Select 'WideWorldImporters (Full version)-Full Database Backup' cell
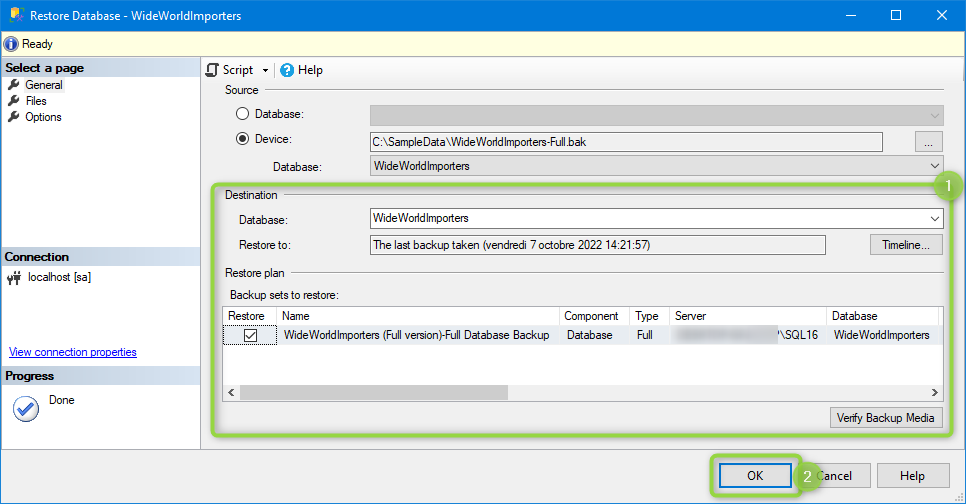This screenshot has width=966, height=504. coord(416,335)
